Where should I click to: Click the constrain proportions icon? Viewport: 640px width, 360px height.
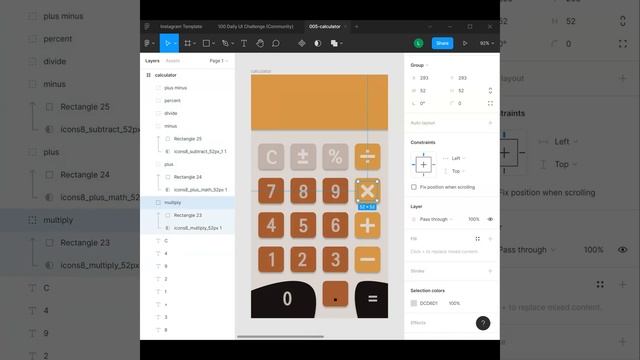(490, 91)
